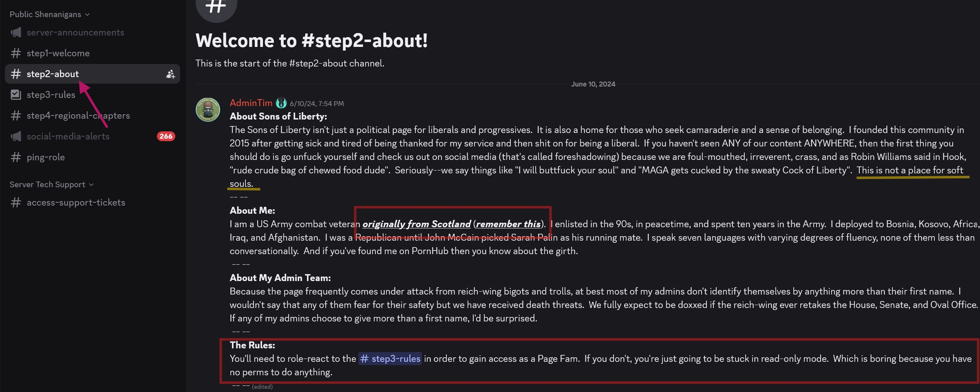Click the server-announcements megaphone icon
Viewport: 980px width, 392px height.
tap(16, 32)
